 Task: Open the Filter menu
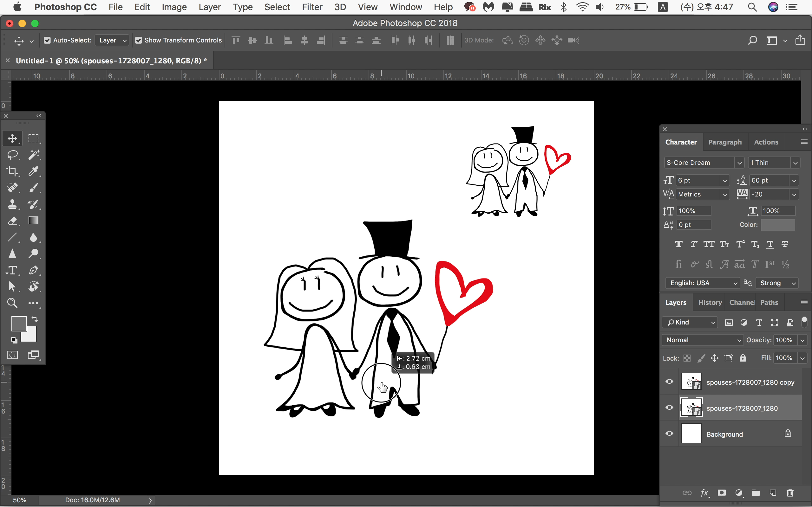coord(312,7)
